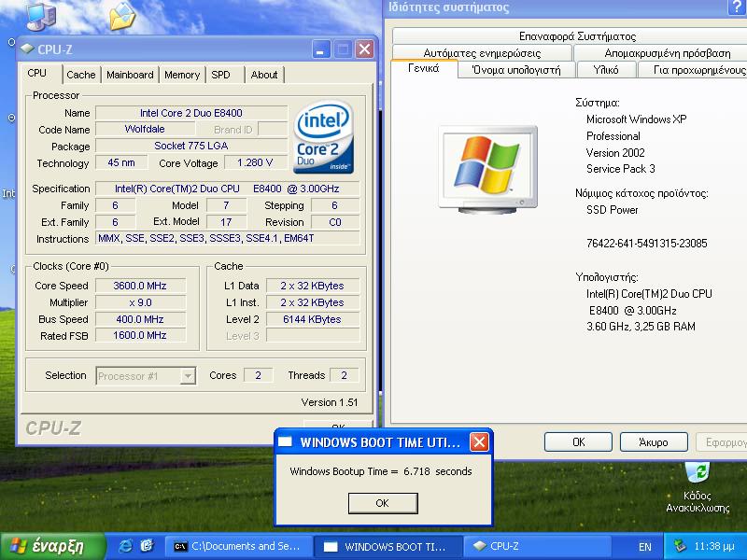This screenshot has width=747, height=560.
Task: Click the Windows Bootup Time 6.718 seconds text
Action: pyautogui.click(x=381, y=471)
